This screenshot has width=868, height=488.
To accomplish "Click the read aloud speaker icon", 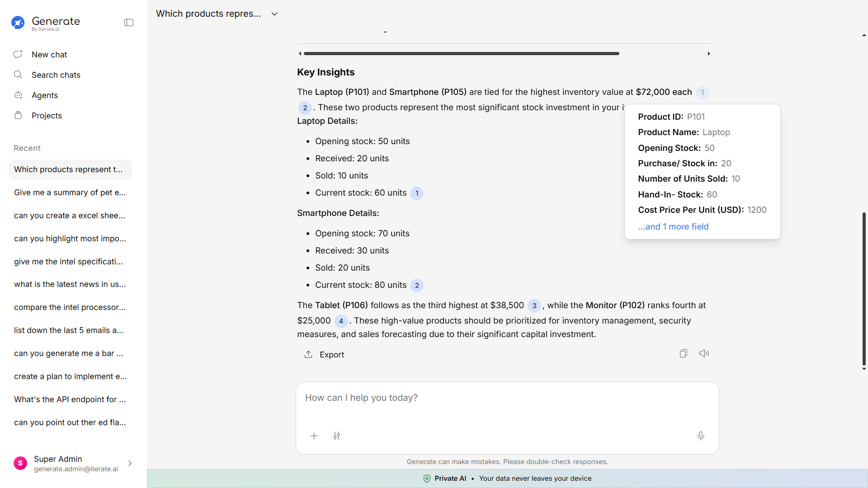I will tap(704, 354).
